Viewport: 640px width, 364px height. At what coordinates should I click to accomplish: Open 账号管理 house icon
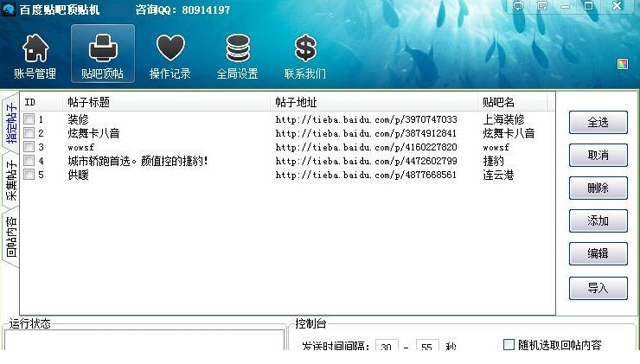pyautogui.click(x=35, y=48)
